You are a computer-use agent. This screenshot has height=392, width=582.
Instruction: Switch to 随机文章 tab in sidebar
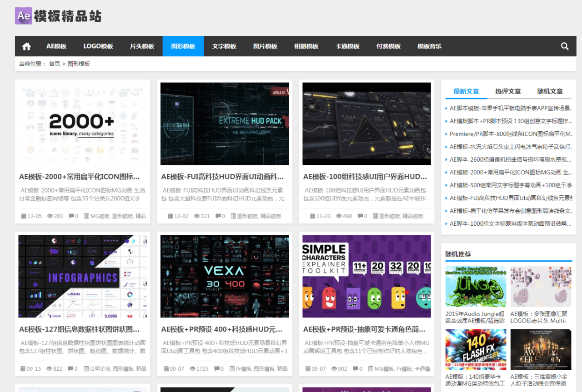tap(550, 91)
